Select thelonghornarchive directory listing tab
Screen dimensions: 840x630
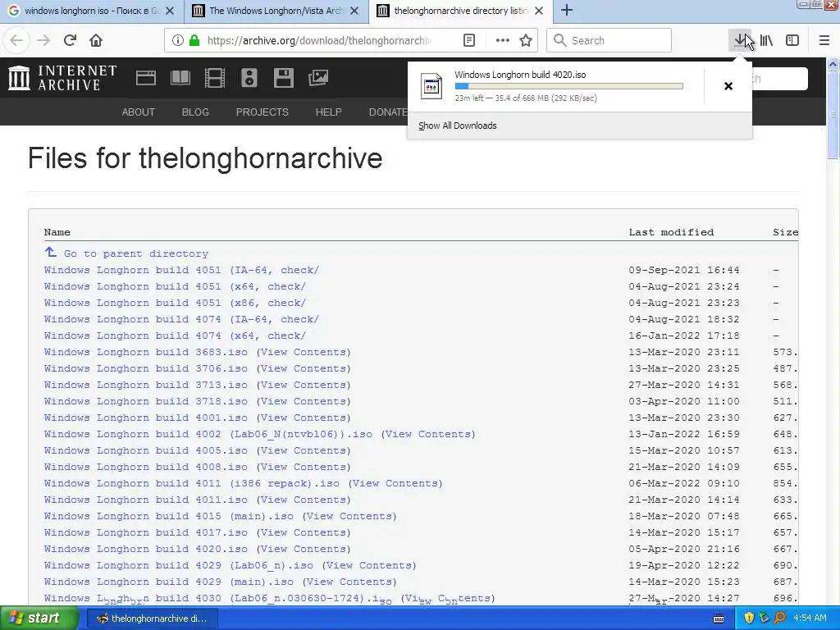[461, 11]
